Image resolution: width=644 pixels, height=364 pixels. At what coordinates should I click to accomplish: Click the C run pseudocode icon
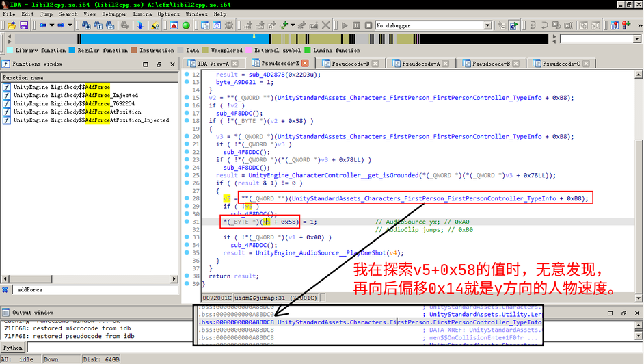click(514, 25)
